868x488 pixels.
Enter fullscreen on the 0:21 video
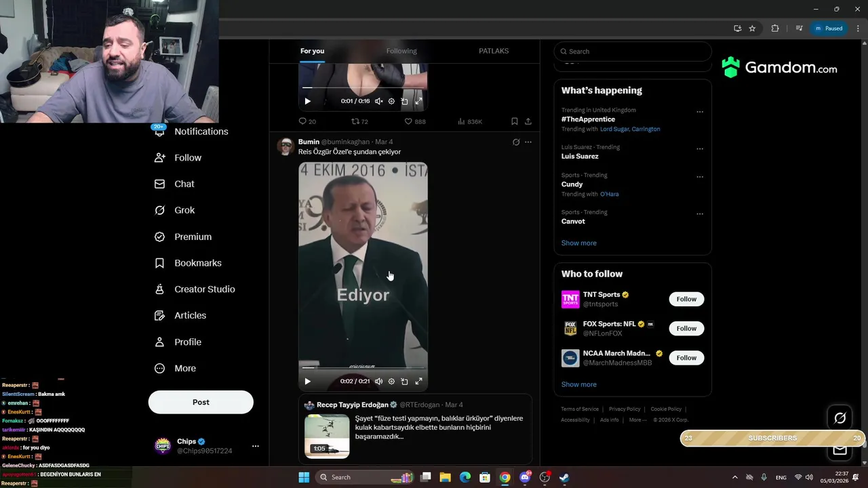click(x=418, y=382)
